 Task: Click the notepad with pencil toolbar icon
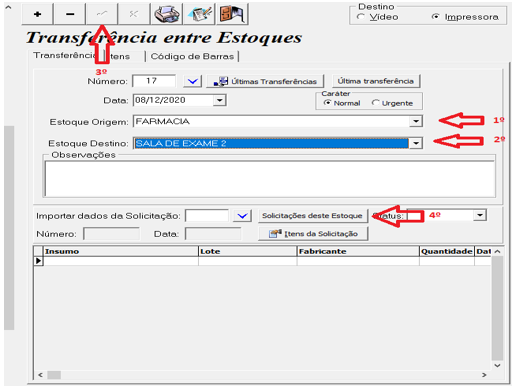(199, 14)
